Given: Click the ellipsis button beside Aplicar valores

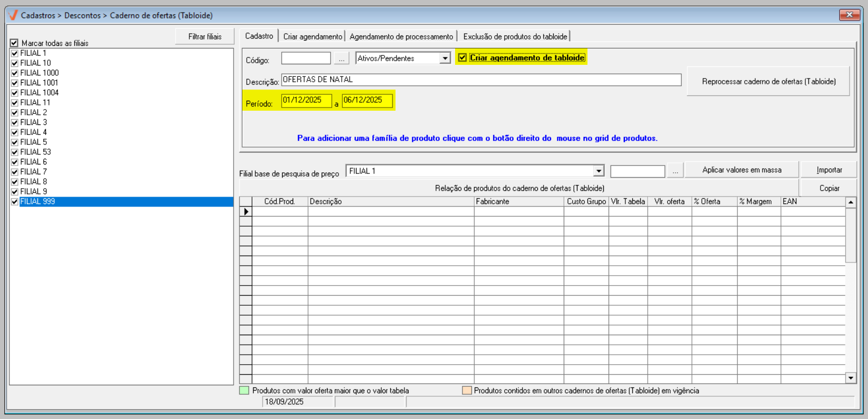Looking at the screenshot, I should tap(675, 171).
